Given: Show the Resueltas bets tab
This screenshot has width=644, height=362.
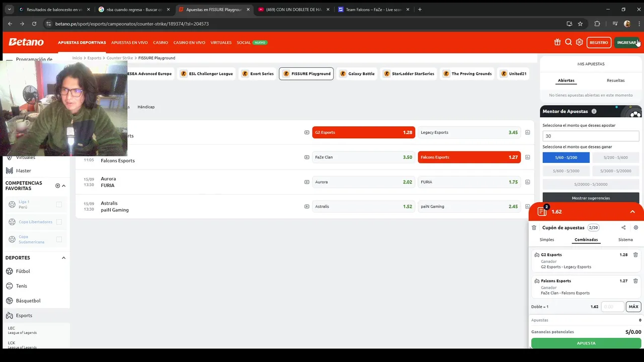Looking at the screenshot, I should 615,80.
